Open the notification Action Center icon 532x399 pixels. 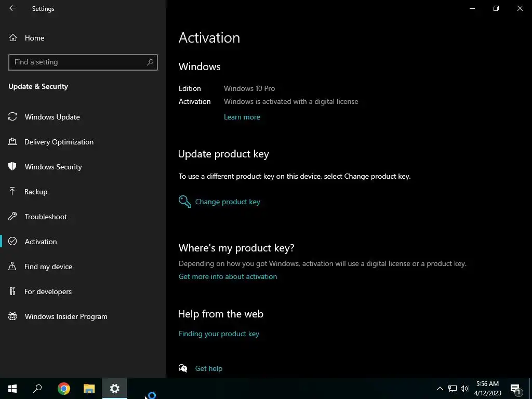click(516, 389)
